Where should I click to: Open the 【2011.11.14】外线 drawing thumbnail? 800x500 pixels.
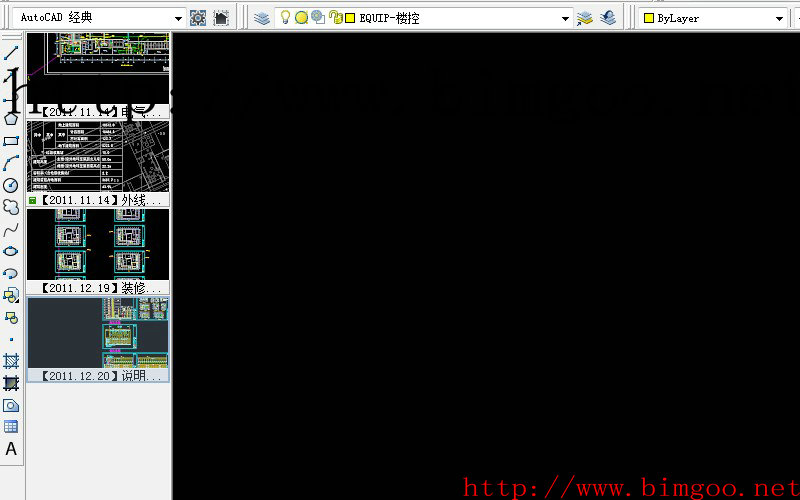click(x=98, y=163)
